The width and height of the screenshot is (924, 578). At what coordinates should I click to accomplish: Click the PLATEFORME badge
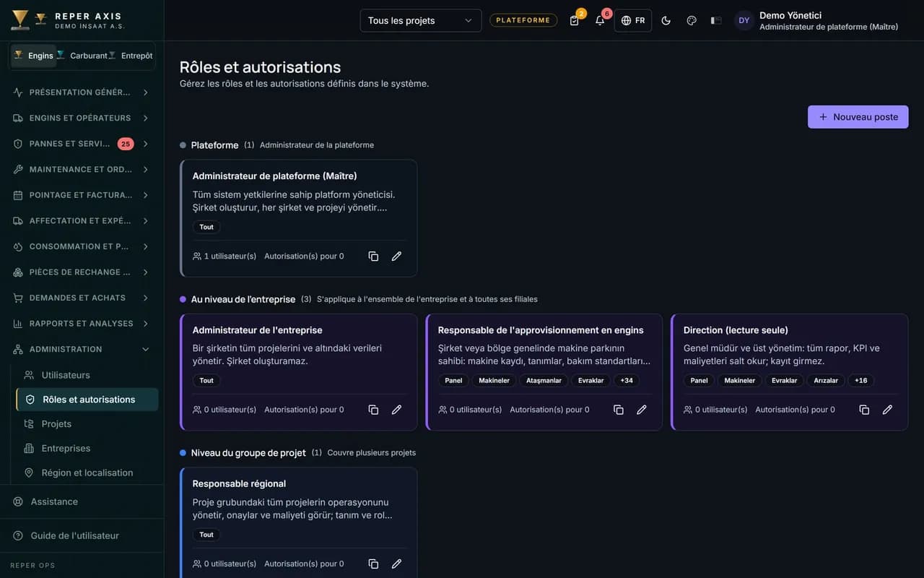click(523, 20)
